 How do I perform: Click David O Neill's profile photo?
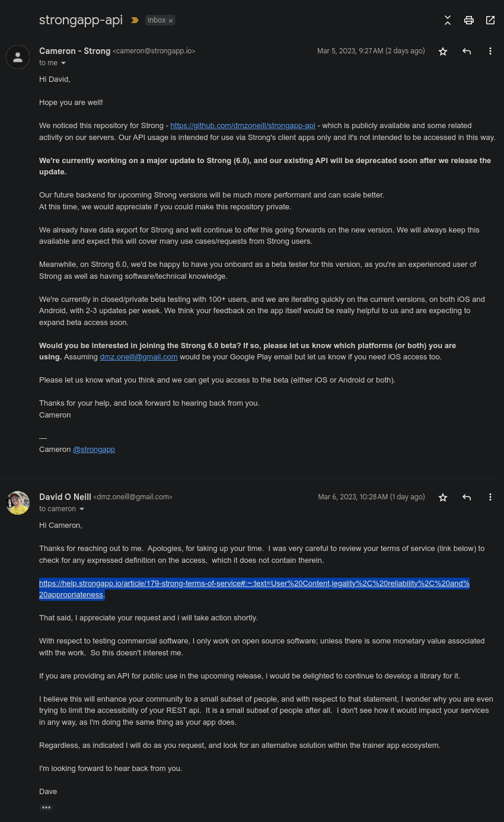18,503
